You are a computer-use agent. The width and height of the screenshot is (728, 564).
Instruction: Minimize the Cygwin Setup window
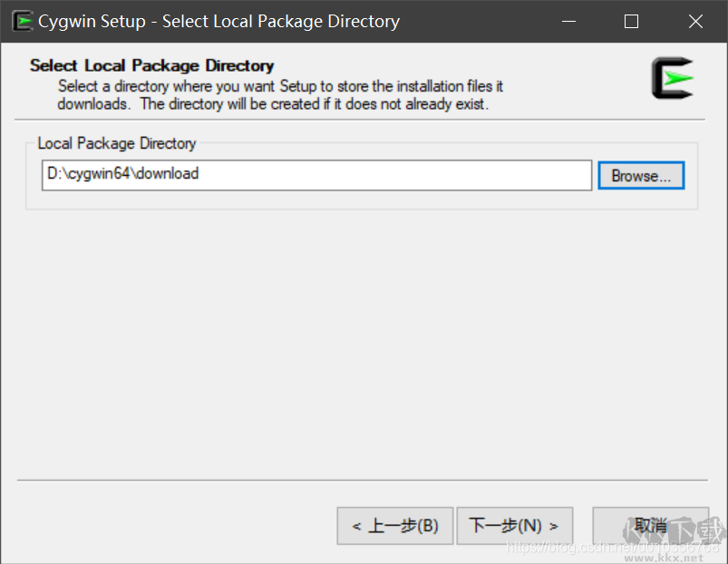(x=568, y=22)
